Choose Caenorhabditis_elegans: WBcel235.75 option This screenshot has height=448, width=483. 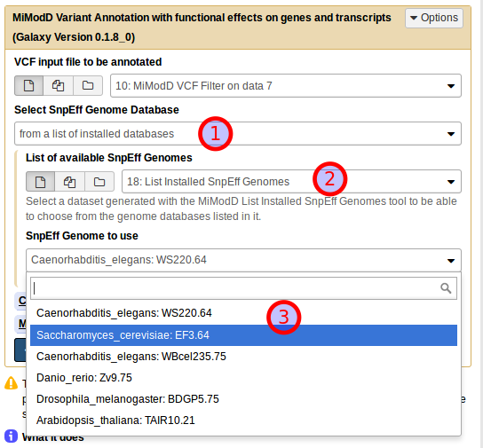[x=243, y=357]
